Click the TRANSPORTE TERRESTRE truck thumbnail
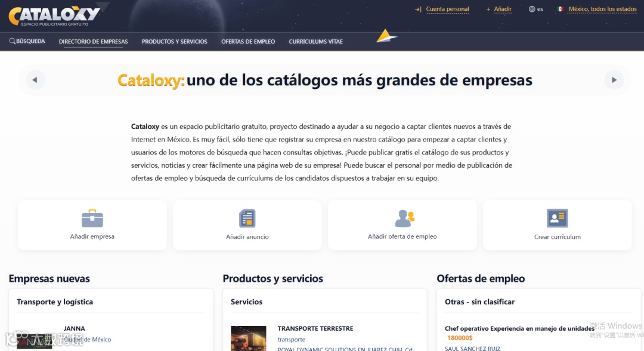 [x=249, y=338]
